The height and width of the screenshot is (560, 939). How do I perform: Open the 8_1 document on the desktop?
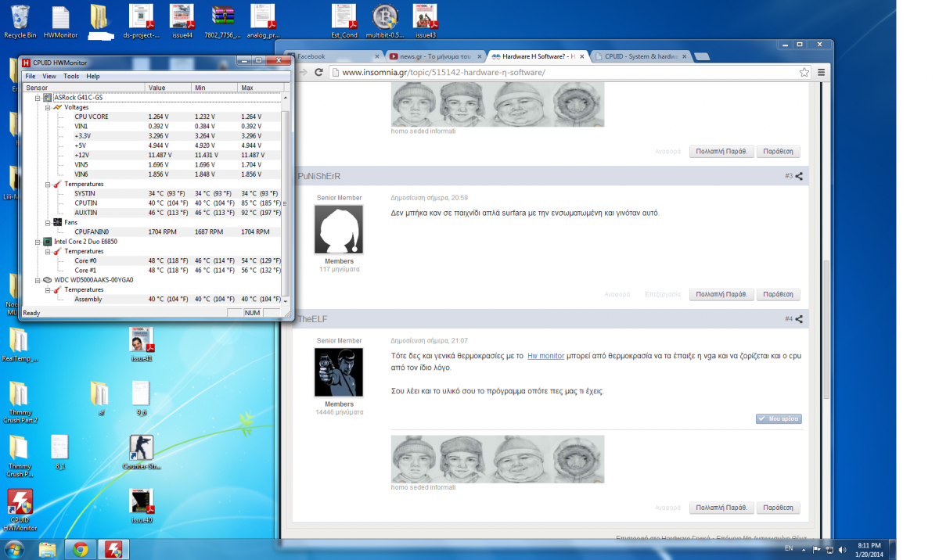[60, 452]
